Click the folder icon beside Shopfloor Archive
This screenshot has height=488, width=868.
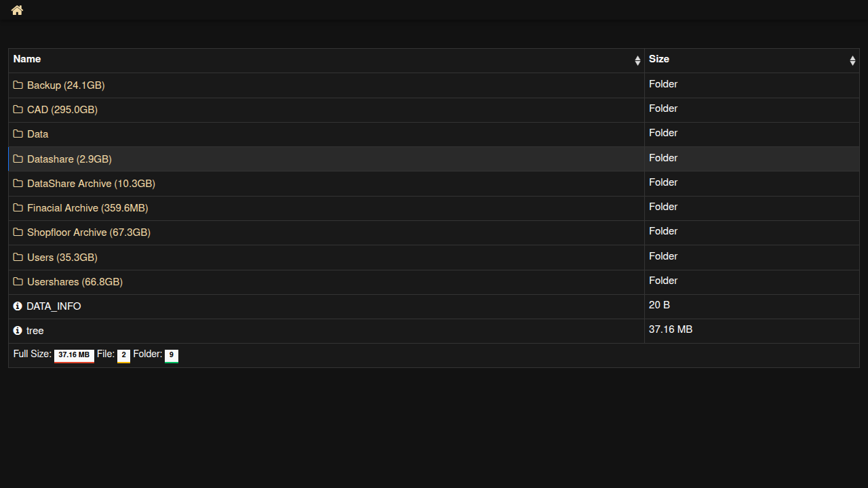(x=18, y=232)
